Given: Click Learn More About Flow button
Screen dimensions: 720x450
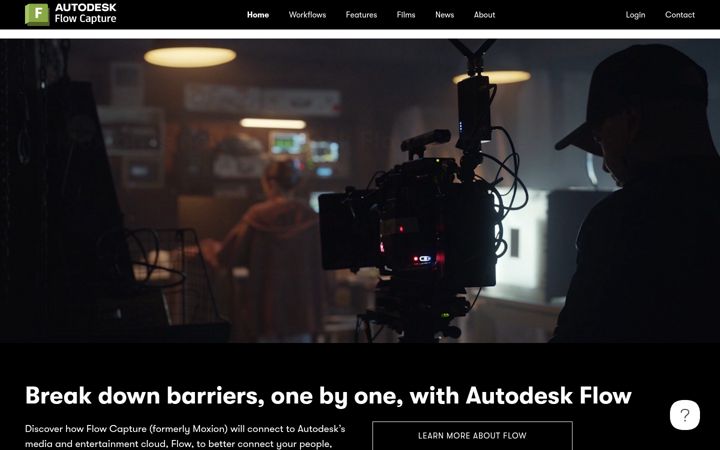Looking at the screenshot, I should tap(472, 435).
